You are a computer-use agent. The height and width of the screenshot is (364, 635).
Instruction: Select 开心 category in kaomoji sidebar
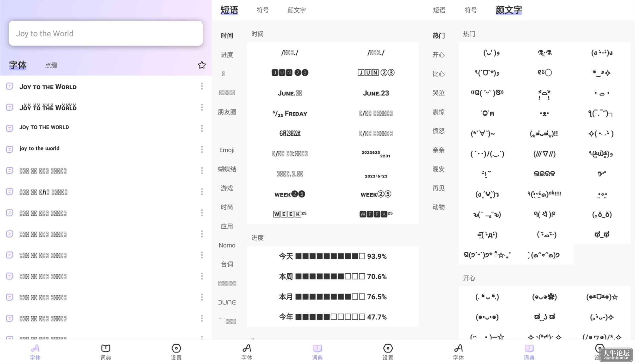(438, 55)
